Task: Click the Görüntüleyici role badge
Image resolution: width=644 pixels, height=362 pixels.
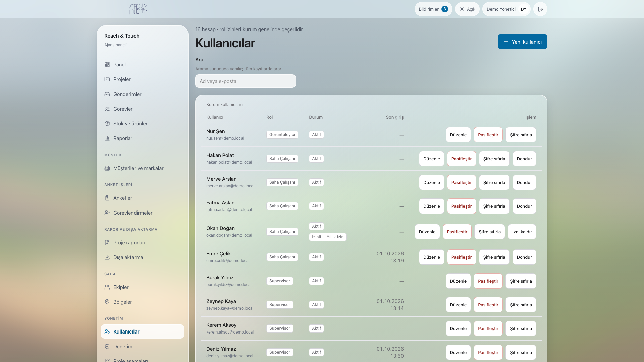Action: pos(282,135)
